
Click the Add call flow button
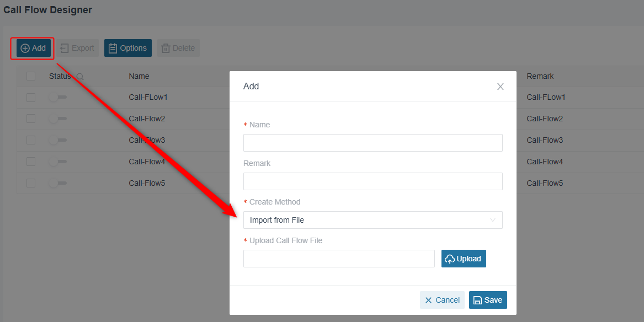[x=34, y=48]
